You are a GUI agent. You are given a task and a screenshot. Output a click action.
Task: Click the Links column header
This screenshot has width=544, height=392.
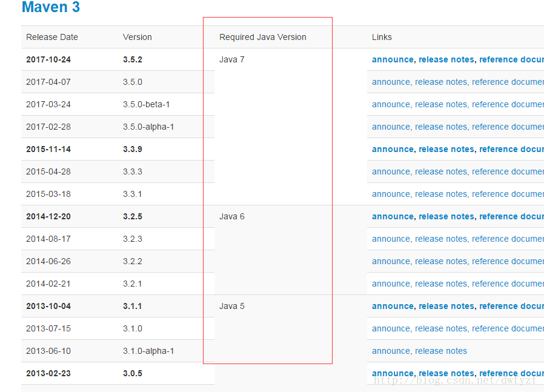[382, 37]
